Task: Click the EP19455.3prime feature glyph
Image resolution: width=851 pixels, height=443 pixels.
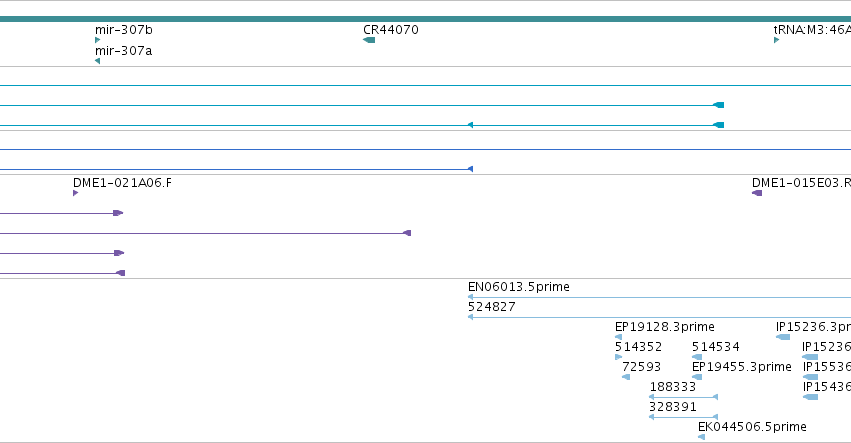Action: [x=697, y=377]
